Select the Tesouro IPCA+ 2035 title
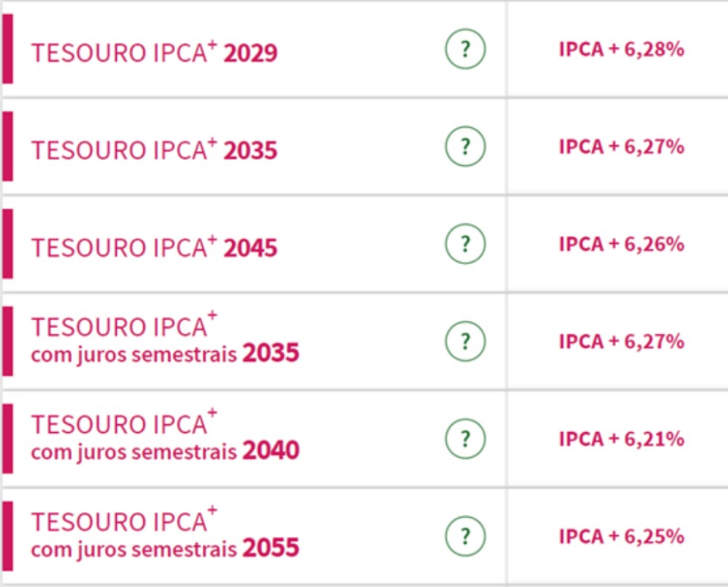Image resolution: width=728 pixels, height=587 pixels. (154, 149)
